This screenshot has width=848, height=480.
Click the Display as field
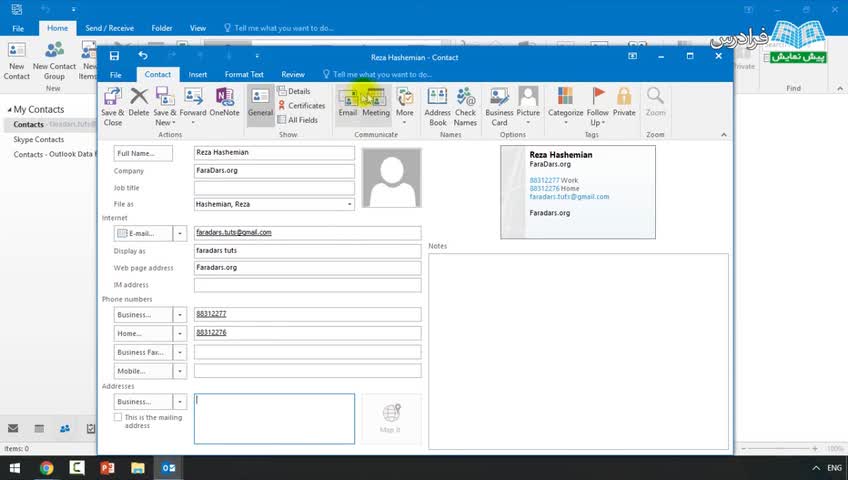pyautogui.click(x=307, y=251)
